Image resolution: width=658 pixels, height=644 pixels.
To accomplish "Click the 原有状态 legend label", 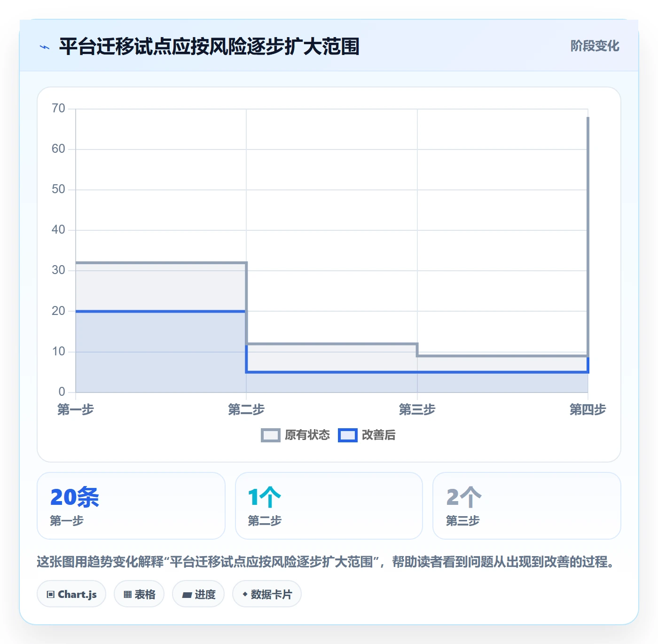I will tap(307, 435).
